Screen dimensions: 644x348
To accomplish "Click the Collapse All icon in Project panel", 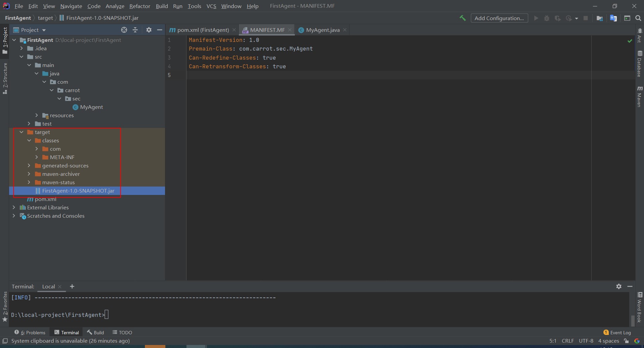I will click(135, 30).
